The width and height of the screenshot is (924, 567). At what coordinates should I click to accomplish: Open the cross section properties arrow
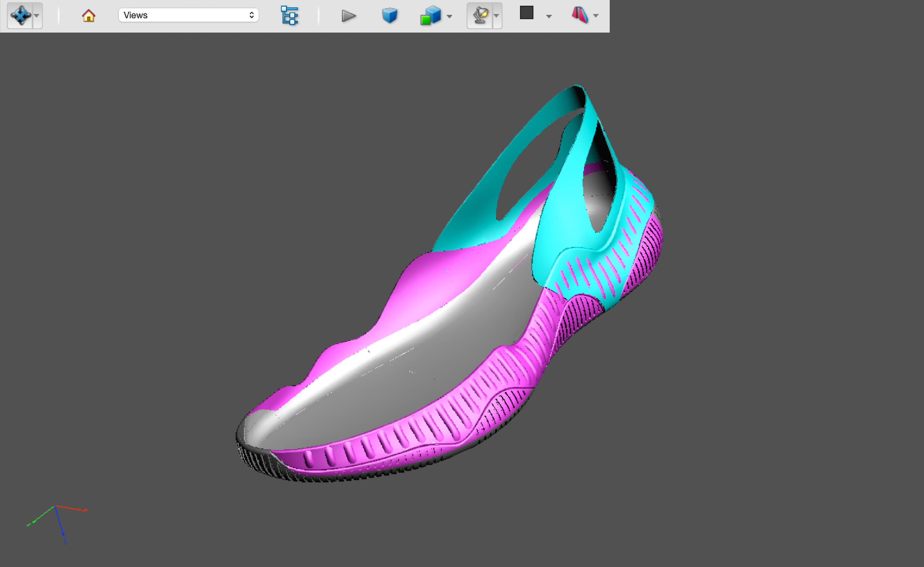tap(596, 16)
